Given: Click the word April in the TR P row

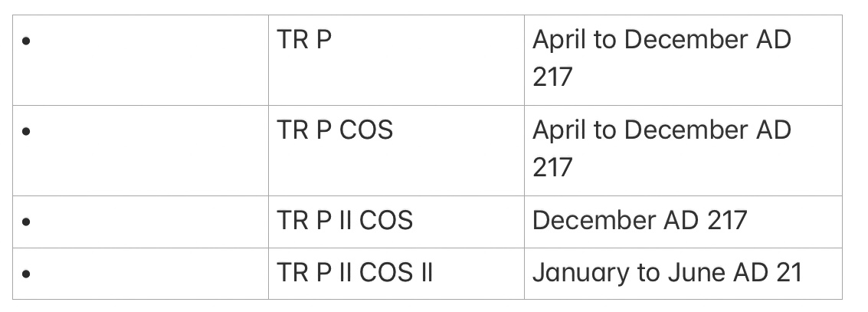Looking at the screenshot, I should click(x=560, y=41).
